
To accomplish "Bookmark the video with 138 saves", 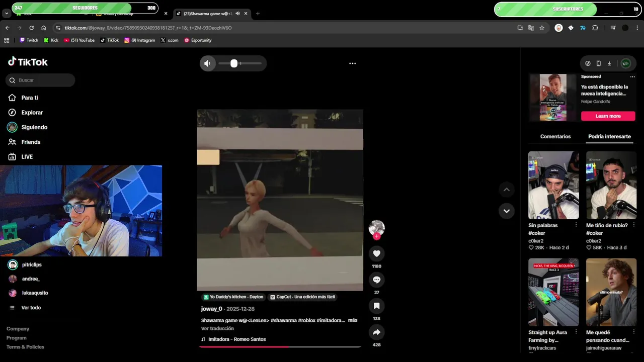I will coord(376,306).
